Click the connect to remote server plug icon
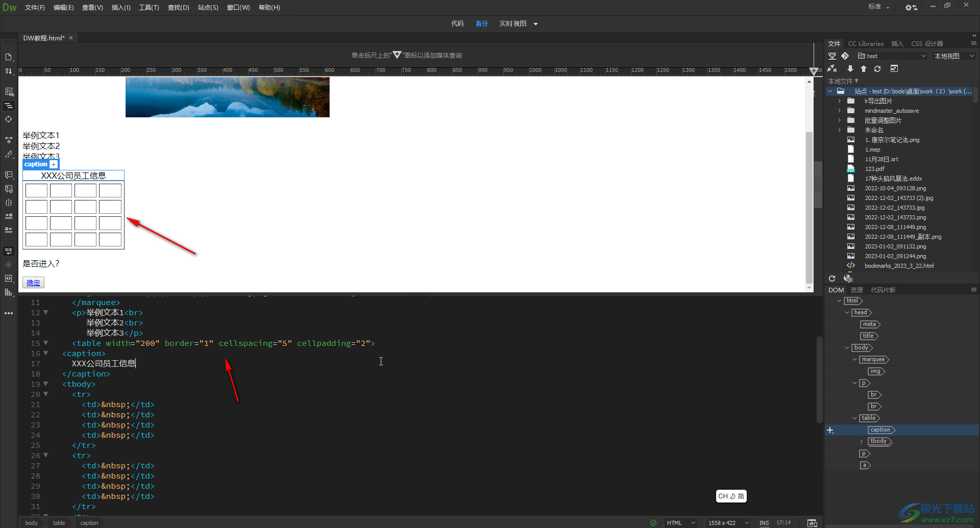Viewport: 980px width, 528px height. [832, 69]
